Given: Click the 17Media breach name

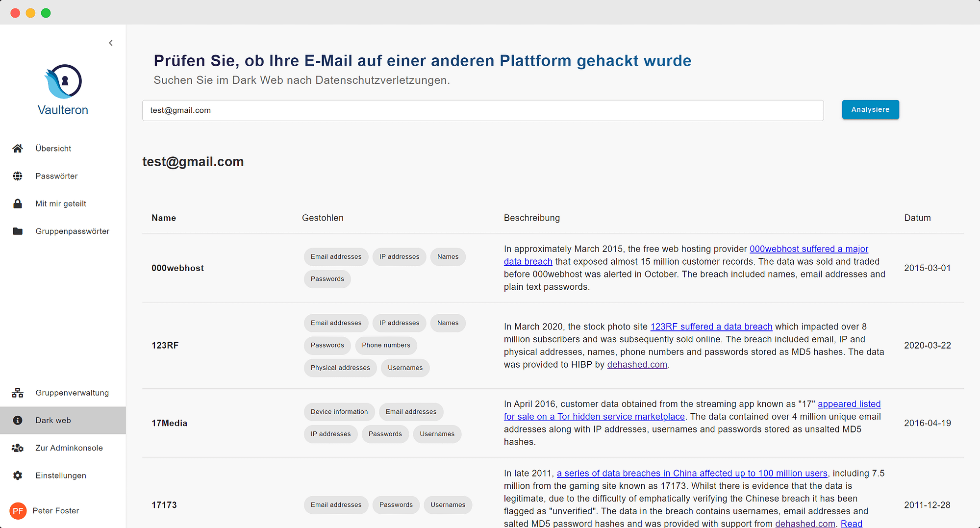Looking at the screenshot, I should 169,423.
